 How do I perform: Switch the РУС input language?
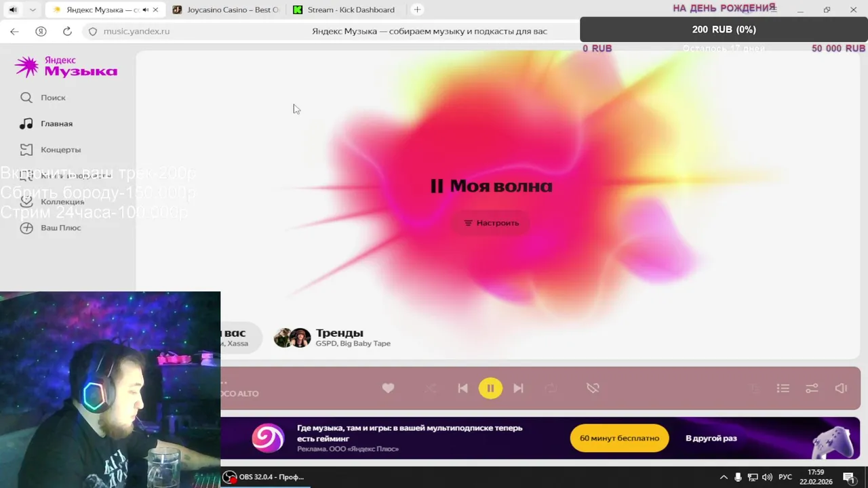pyautogui.click(x=785, y=477)
